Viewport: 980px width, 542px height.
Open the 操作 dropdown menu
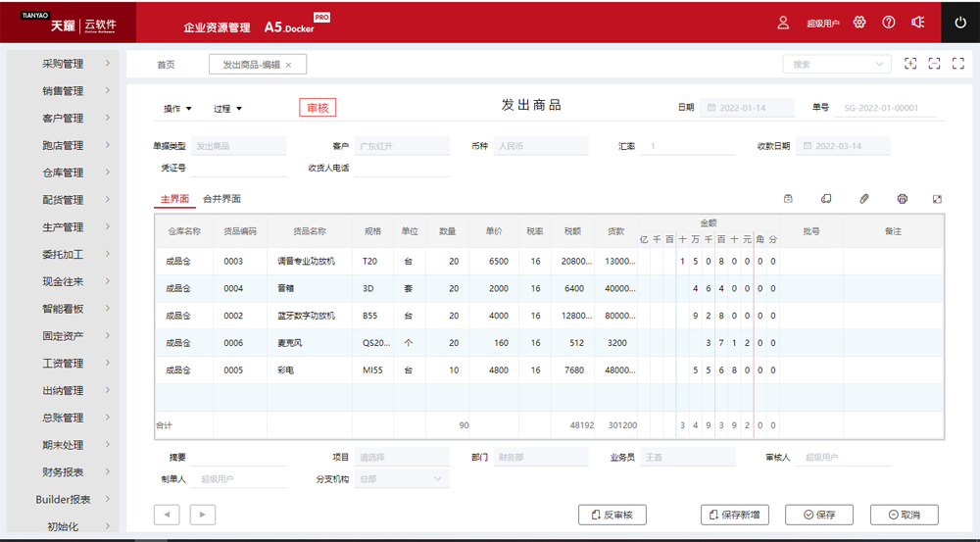177,109
